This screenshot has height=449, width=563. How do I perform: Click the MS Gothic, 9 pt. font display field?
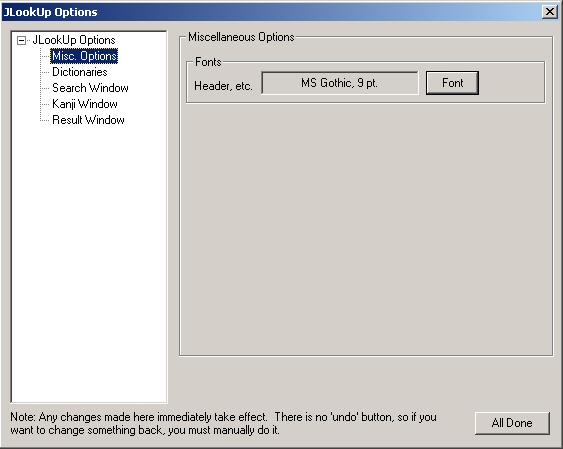[340, 83]
